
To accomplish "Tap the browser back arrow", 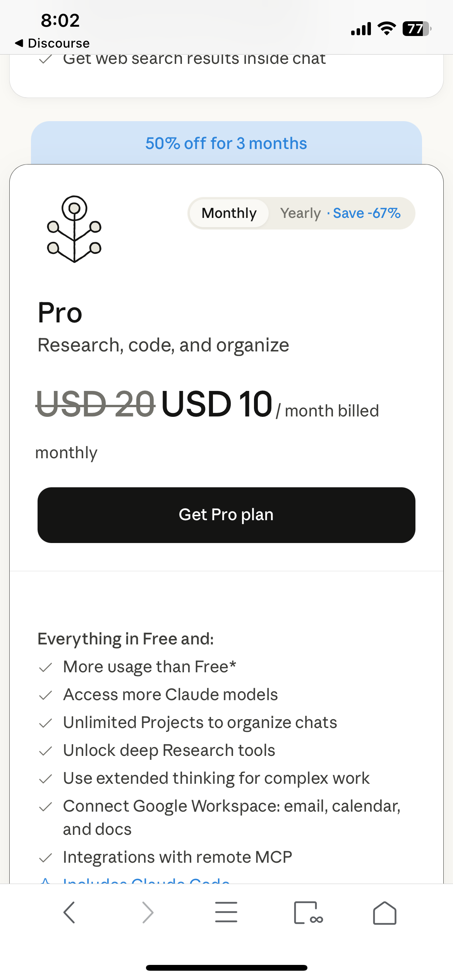I will [x=69, y=912].
